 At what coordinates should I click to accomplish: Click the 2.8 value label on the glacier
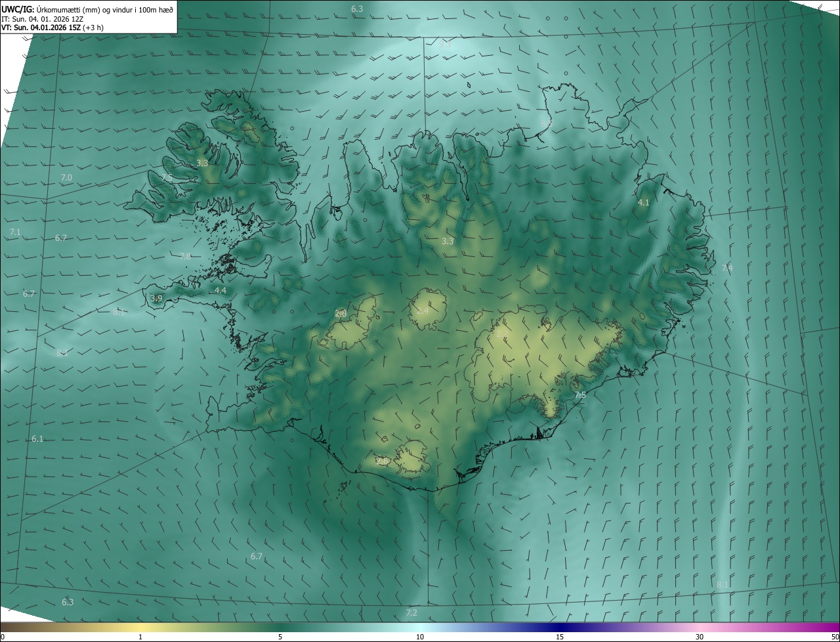pos(341,314)
